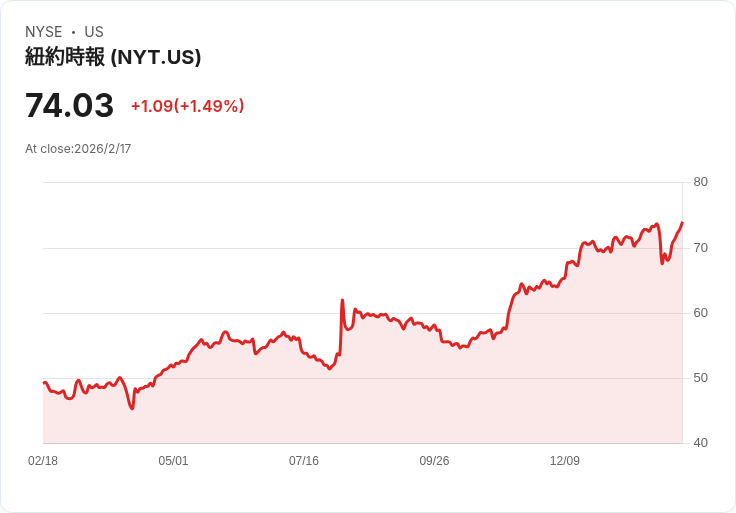Click the leftmost start of the price line
The height and width of the screenshot is (513, 736).
point(44,383)
